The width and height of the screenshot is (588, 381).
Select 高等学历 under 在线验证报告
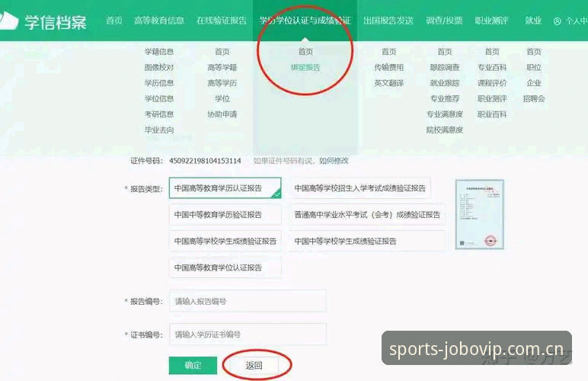[x=222, y=83]
